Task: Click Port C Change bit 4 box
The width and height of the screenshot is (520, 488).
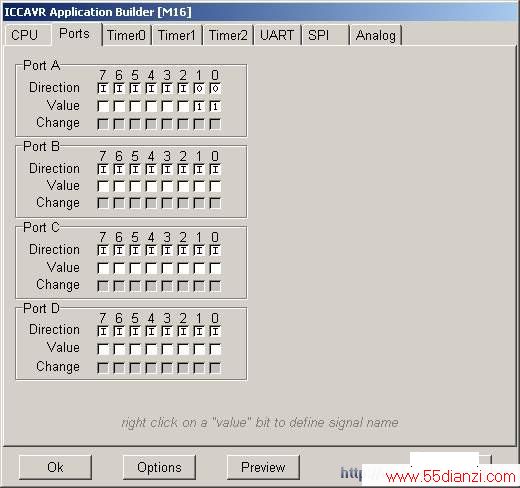Action: point(151,286)
